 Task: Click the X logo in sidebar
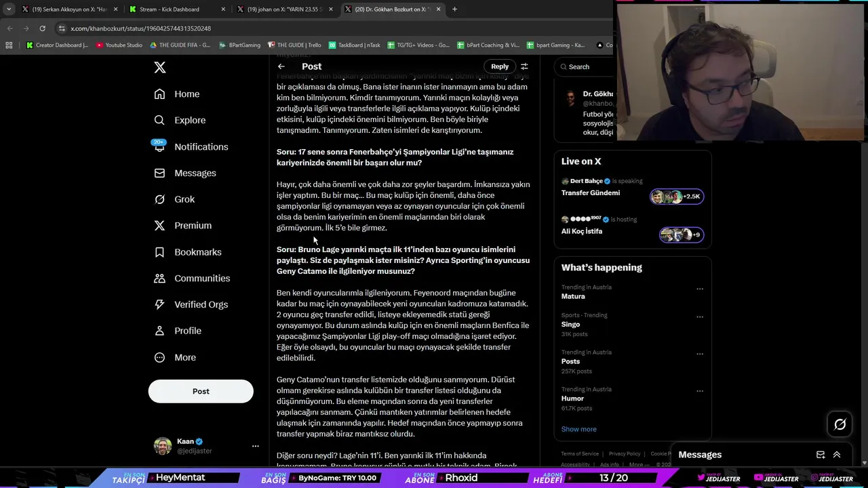coord(159,67)
